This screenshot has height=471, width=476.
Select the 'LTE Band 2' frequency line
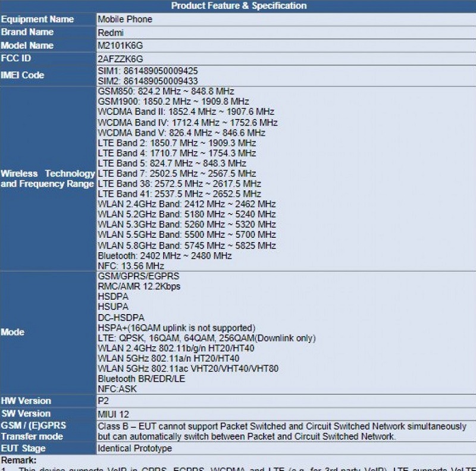pyautogui.click(x=177, y=143)
